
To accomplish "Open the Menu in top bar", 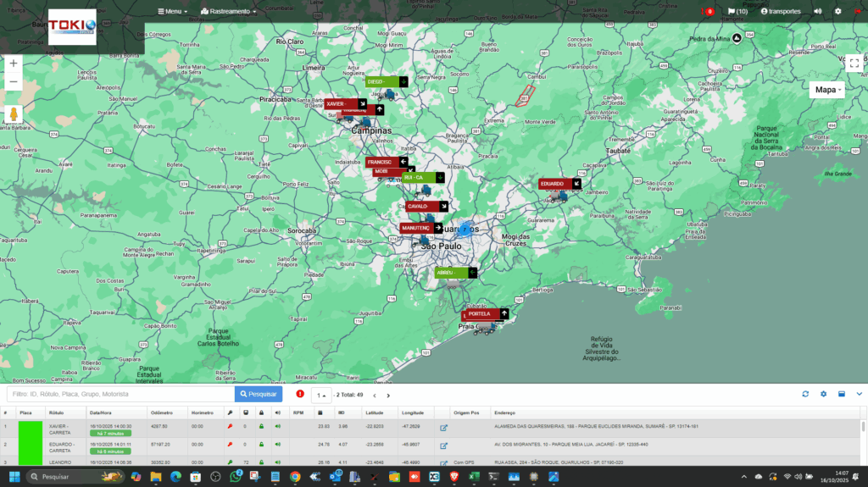I will click(174, 12).
